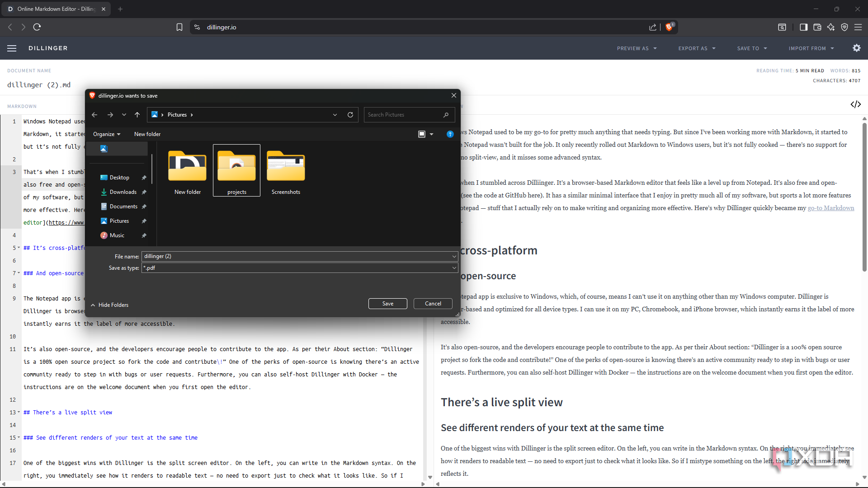Open the Export As menu
The image size is (868, 488).
(697, 48)
